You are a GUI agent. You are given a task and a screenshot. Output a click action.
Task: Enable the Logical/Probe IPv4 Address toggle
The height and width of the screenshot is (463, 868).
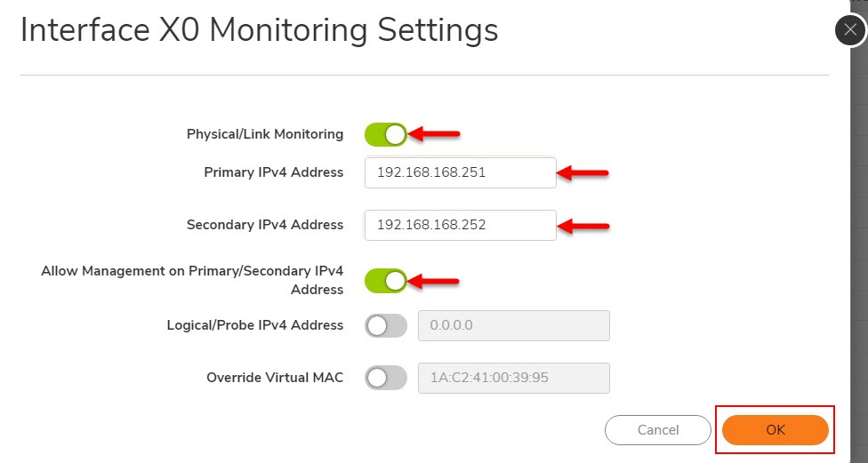[386, 325]
